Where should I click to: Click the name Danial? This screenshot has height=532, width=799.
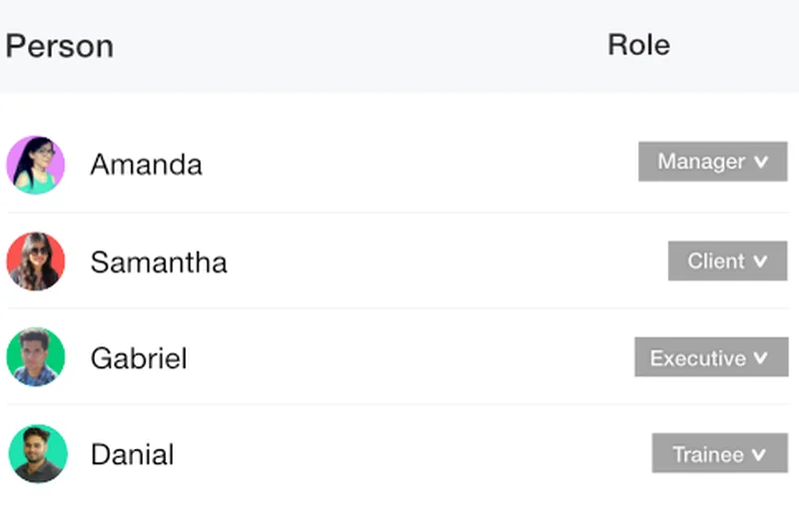tap(132, 455)
